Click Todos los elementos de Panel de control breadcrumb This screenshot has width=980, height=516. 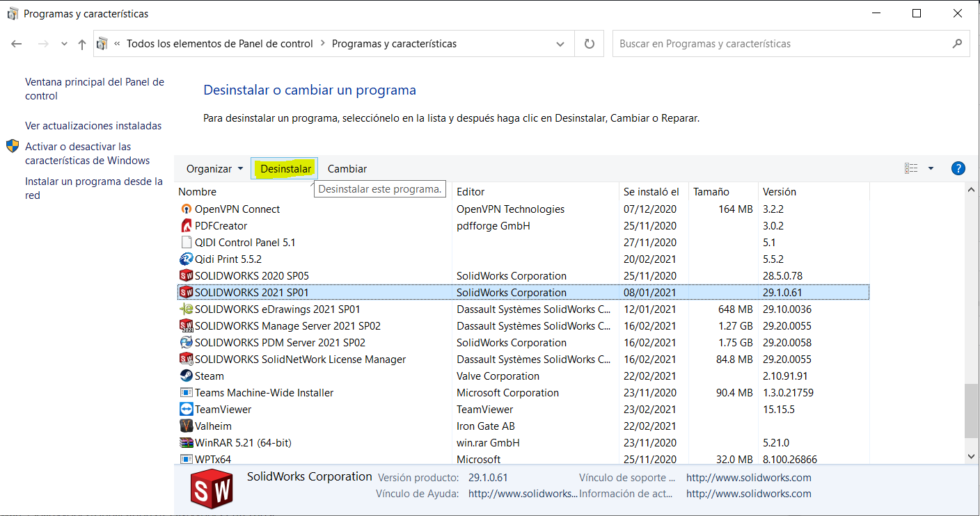[x=220, y=44]
